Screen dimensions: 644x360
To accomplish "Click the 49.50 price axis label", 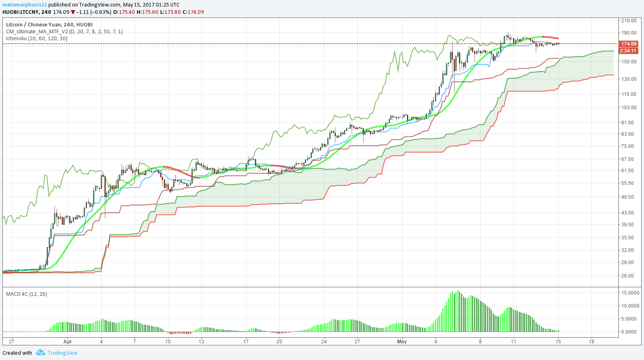I will (627, 197).
